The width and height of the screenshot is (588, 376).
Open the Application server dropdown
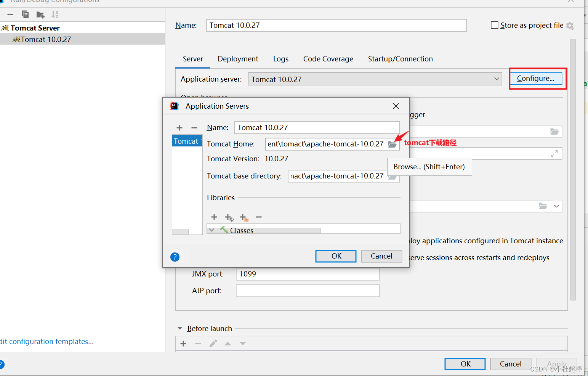tap(497, 79)
